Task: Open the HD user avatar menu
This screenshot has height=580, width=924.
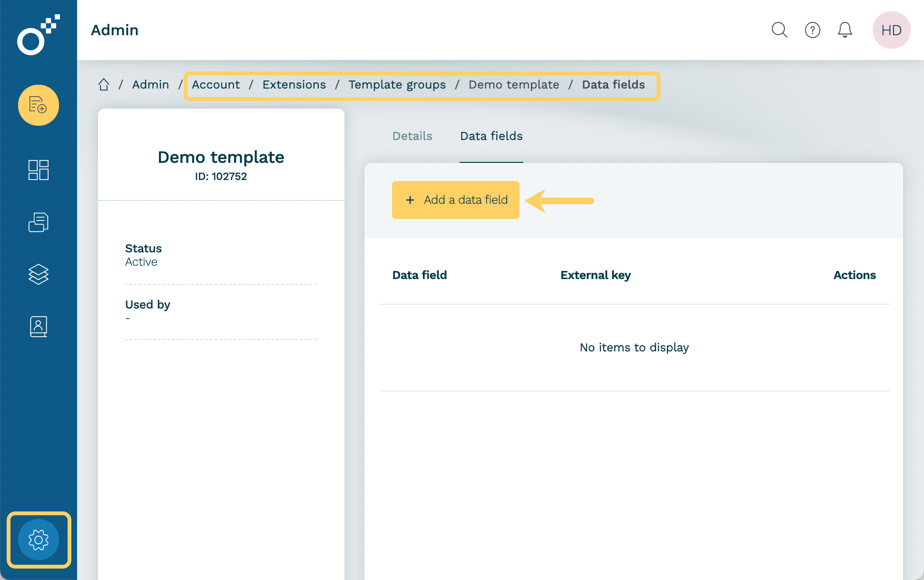Action: [891, 30]
